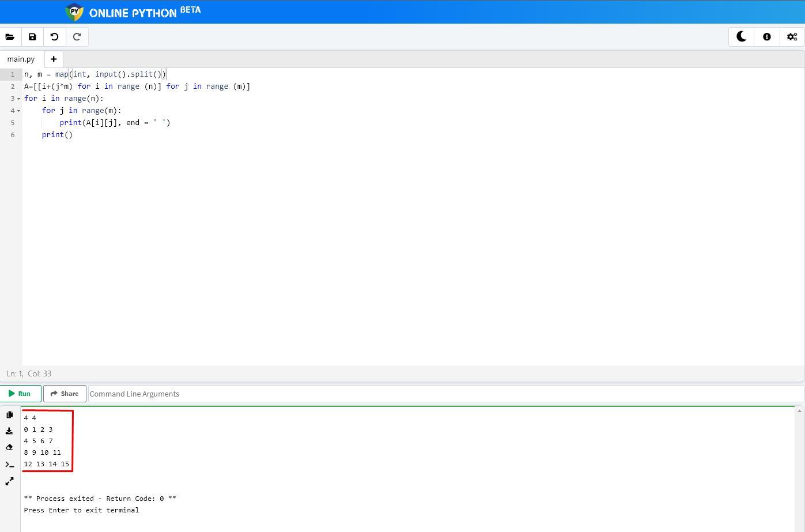The height and width of the screenshot is (532, 805).
Task: Run the Python program
Action: (x=20, y=394)
